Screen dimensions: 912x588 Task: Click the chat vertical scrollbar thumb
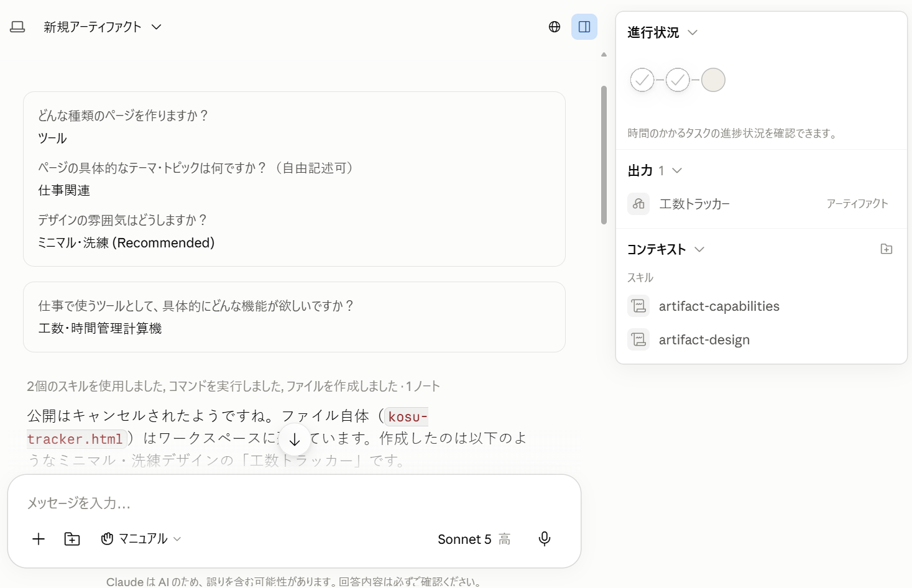[604, 155]
